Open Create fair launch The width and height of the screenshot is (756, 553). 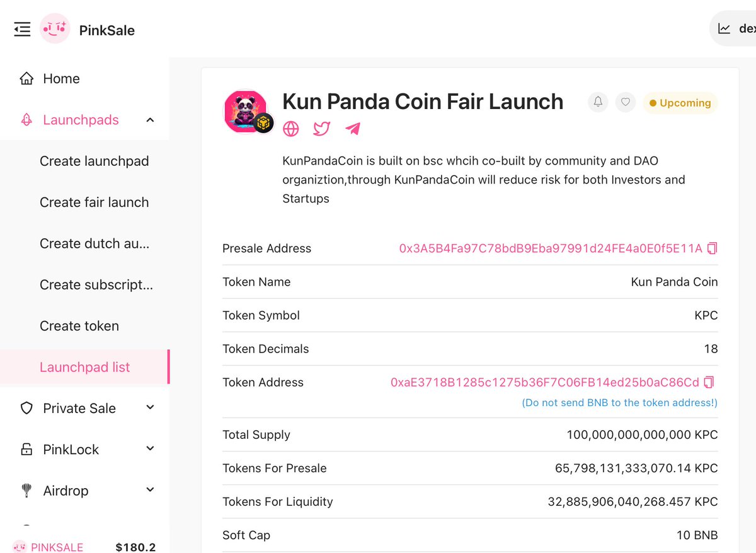(94, 202)
